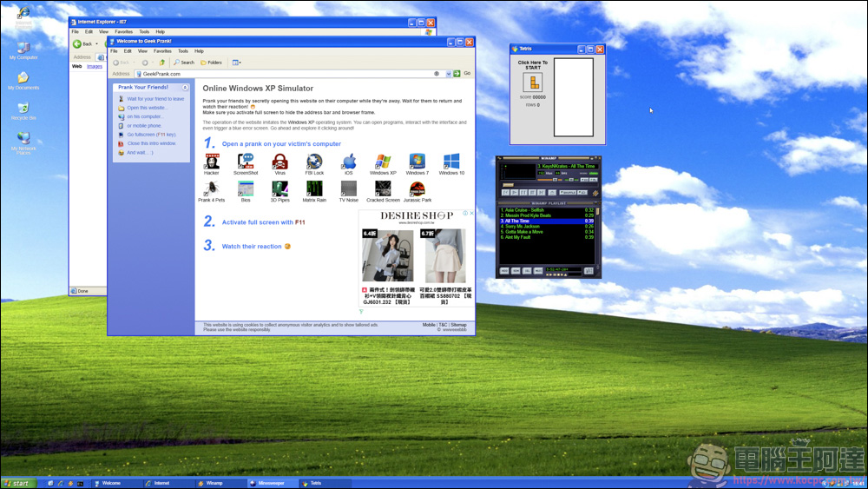
Task: Open the Hacker prank icon
Action: 212,164
